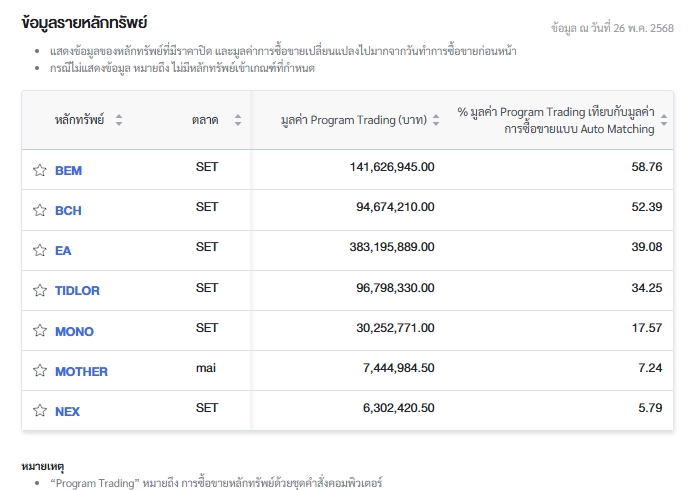Select value 6,302,420.50 in NEX row
Screen dimensions: 696x490
click(399, 408)
